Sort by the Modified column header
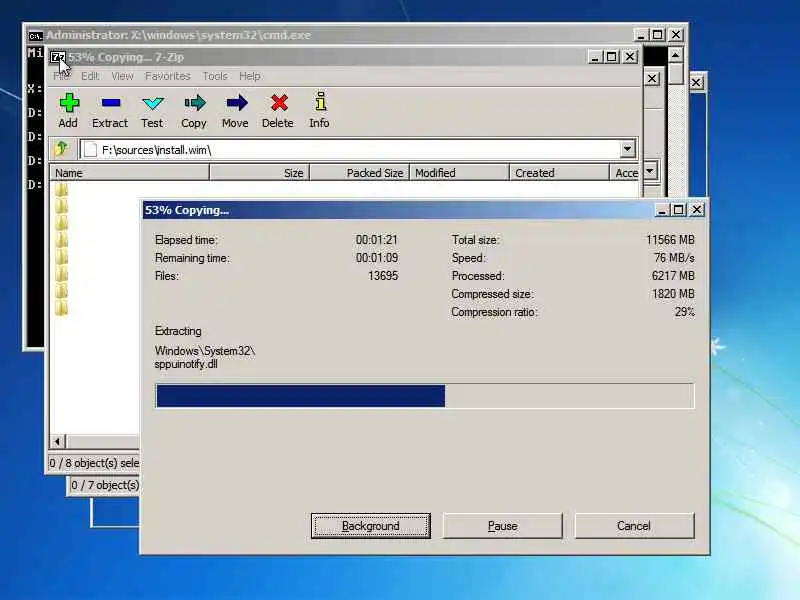This screenshot has height=600, width=800. pos(459,172)
